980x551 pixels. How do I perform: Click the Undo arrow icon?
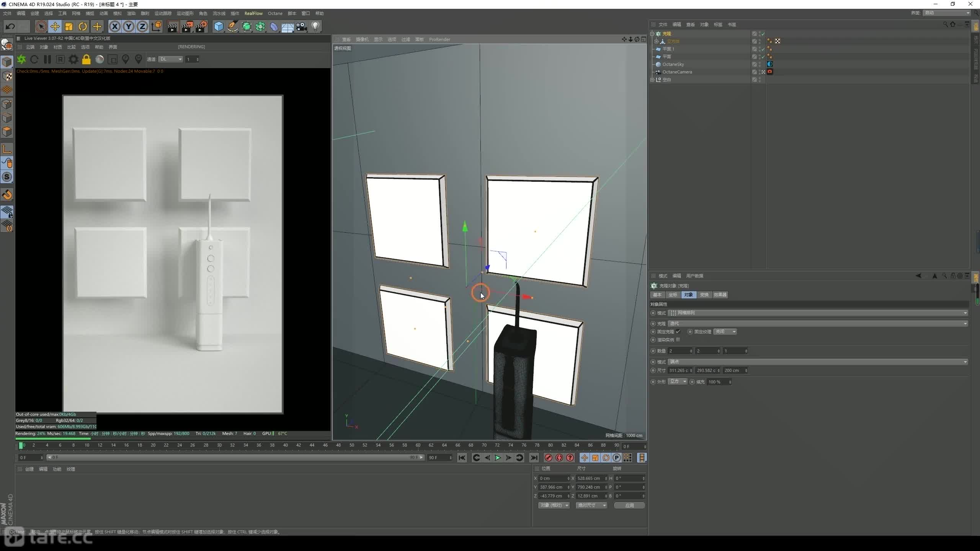pyautogui.click(x=10, y=26)
